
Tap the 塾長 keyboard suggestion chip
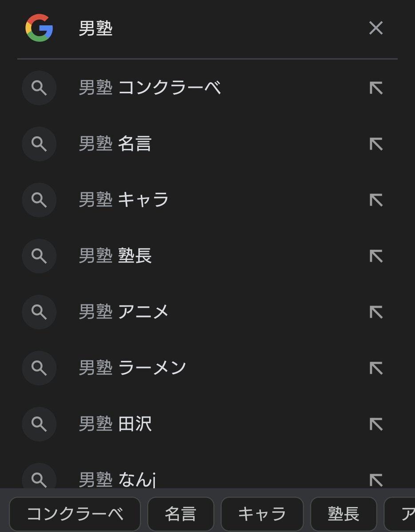click(344, 514)
